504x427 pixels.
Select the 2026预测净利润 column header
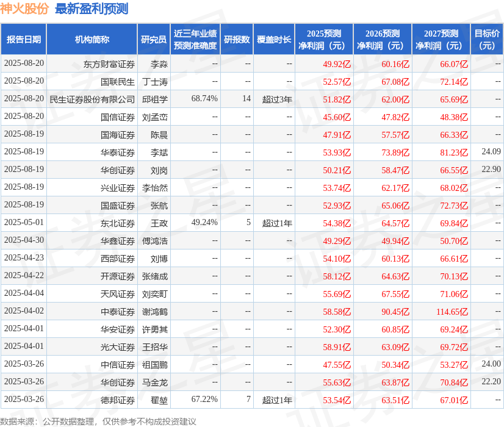tap(383, 39)
